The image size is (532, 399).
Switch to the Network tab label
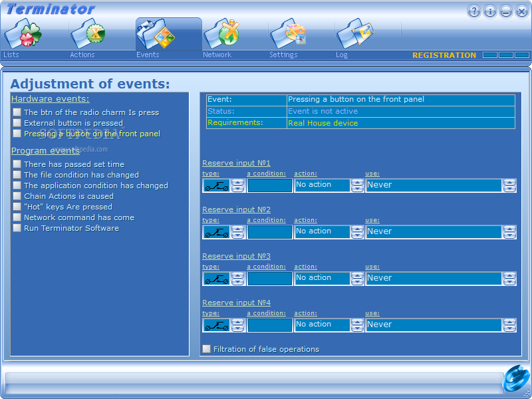click(217, 55)
